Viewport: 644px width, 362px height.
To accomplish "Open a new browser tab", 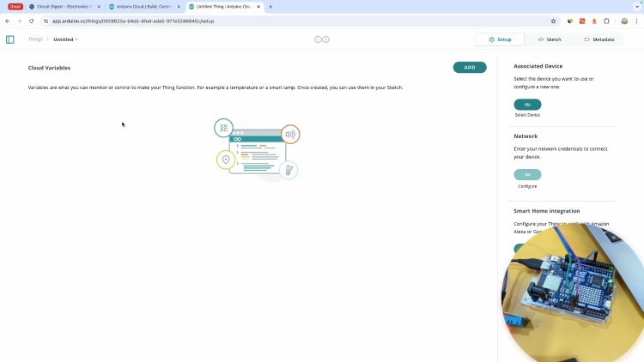I will [270, 7].
